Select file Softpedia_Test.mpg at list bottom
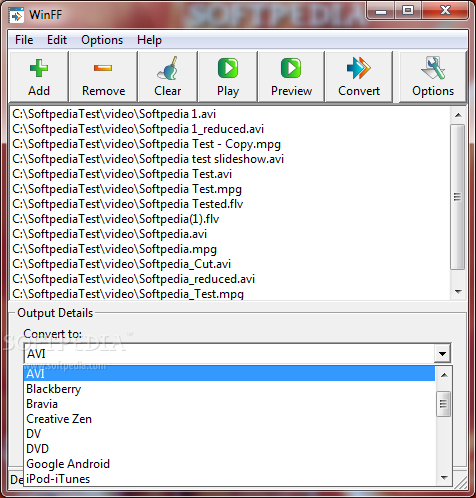The width and height of the screenshot is (476, 498). [x=230, y=293]
